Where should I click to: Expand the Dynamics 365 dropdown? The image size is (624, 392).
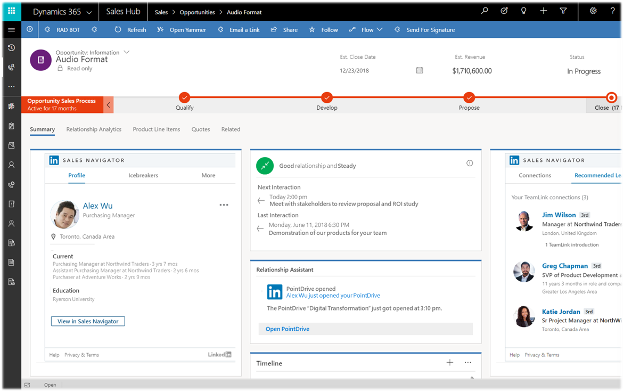point(89,13)
